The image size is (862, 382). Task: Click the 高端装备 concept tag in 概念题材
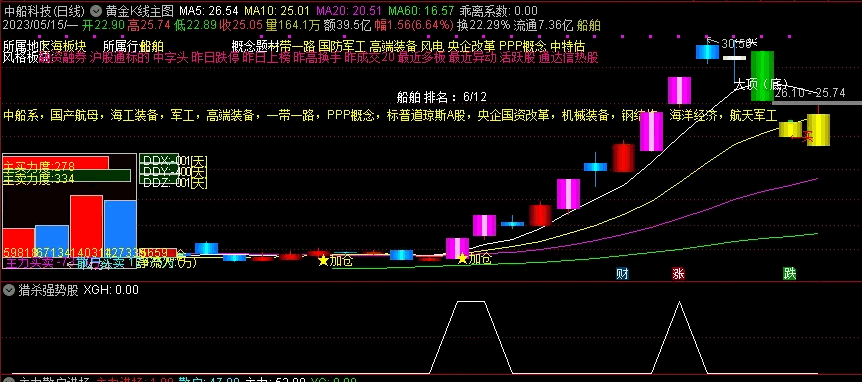(393, 46)
